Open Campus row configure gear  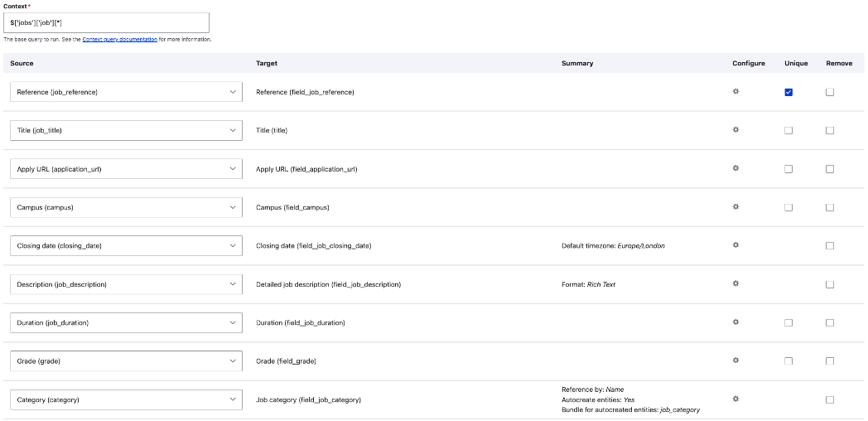click(735, 206)
